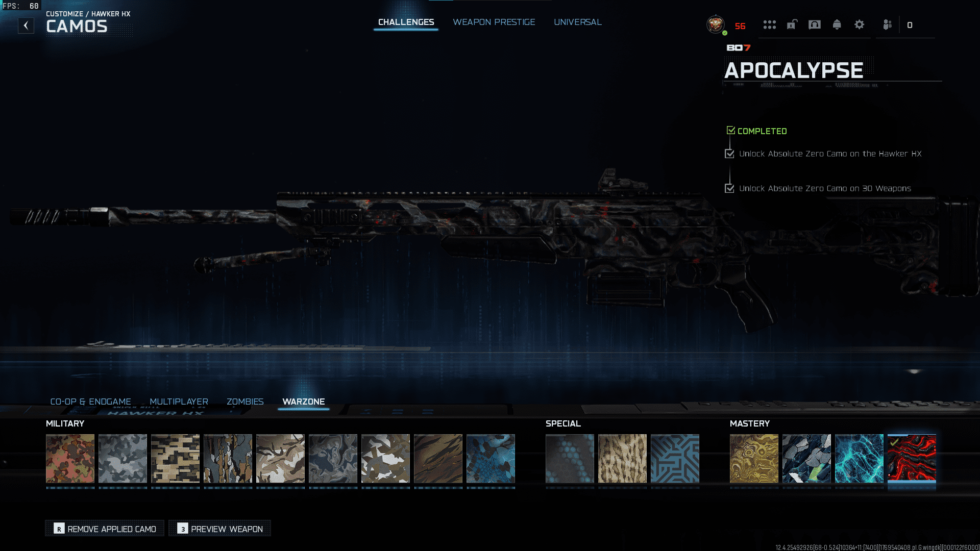Image resolution: width=980 pixels, height=551 pixels.
Task: Select the dark blue-dotted Special camo
Action: pos(570,459)
